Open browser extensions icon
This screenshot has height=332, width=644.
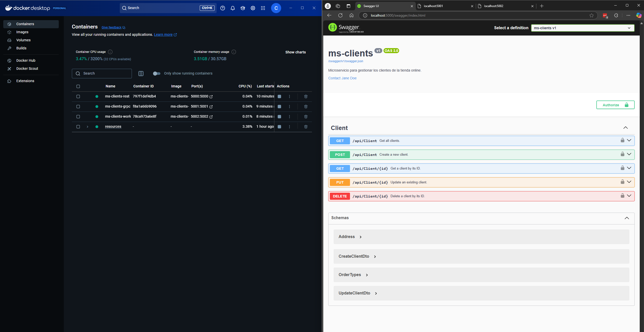(x=616, y=15)
